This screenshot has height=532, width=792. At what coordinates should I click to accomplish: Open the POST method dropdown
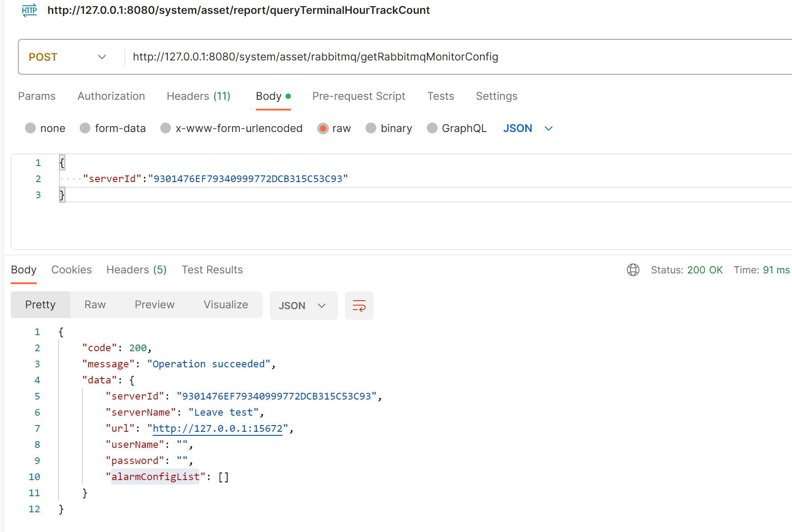(x=67, y=57)
